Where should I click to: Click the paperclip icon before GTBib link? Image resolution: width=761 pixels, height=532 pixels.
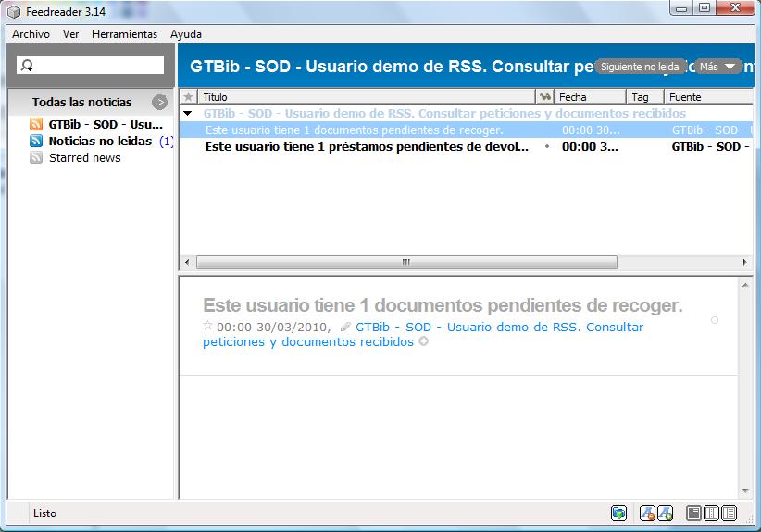(x=345, y=327)
